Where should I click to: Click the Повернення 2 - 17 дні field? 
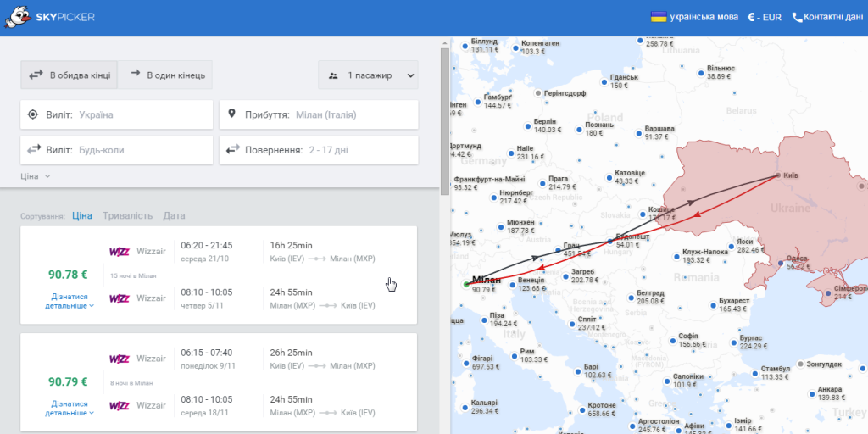[x=319, y=150]
